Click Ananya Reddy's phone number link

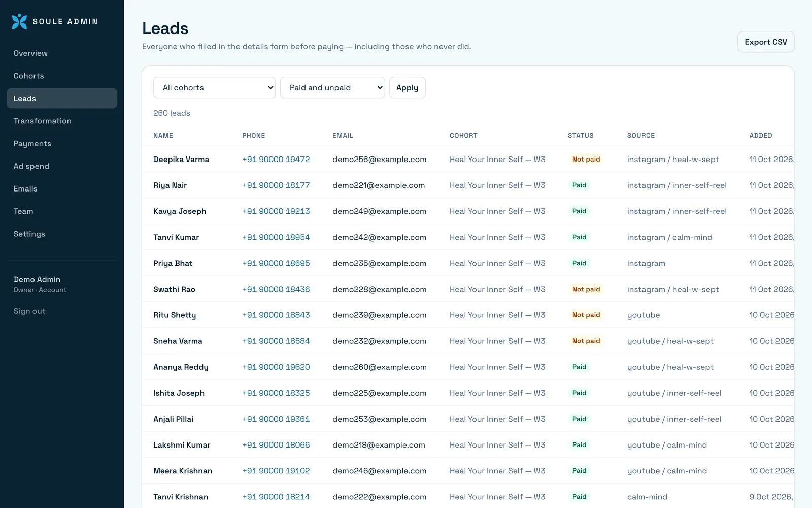click(276, 367)
